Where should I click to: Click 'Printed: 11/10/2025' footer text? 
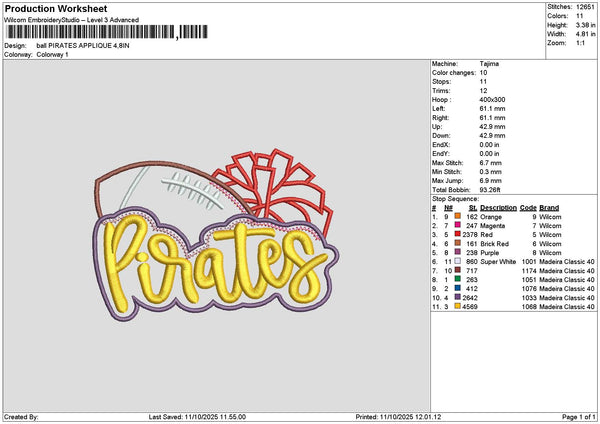tap(398, 417)
